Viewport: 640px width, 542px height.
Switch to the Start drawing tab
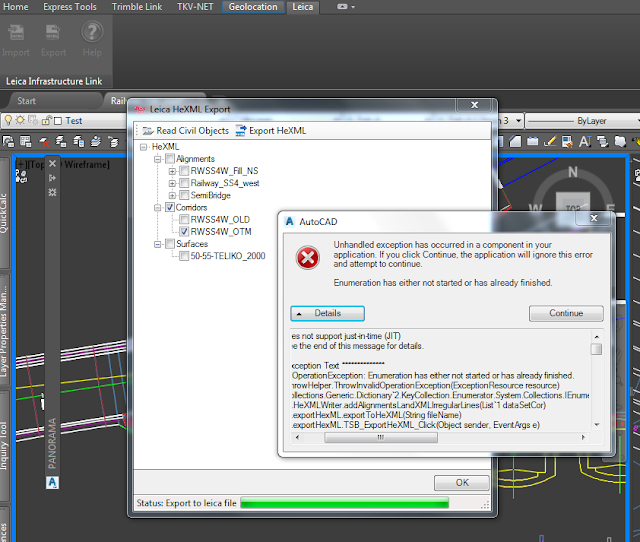tap(27, 101)
